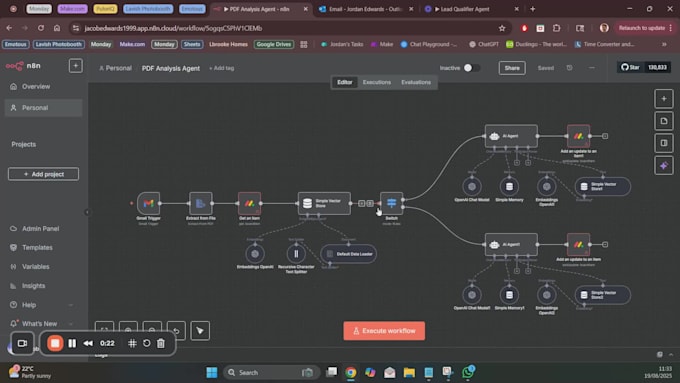Image resolution: width=680 pixels, height=383 pixels.
Task: Click the recorder grid icon
Action: click(x=132, y=343)
